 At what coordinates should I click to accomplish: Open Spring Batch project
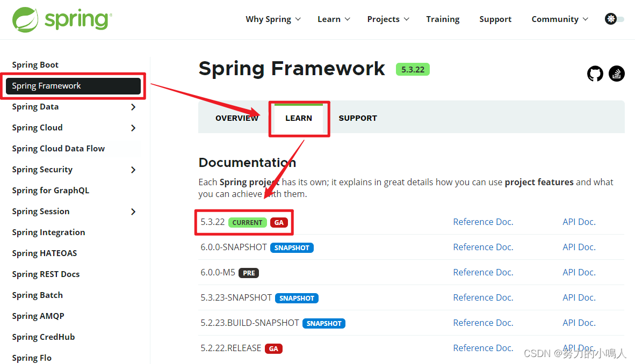click(x=37, y=295)
